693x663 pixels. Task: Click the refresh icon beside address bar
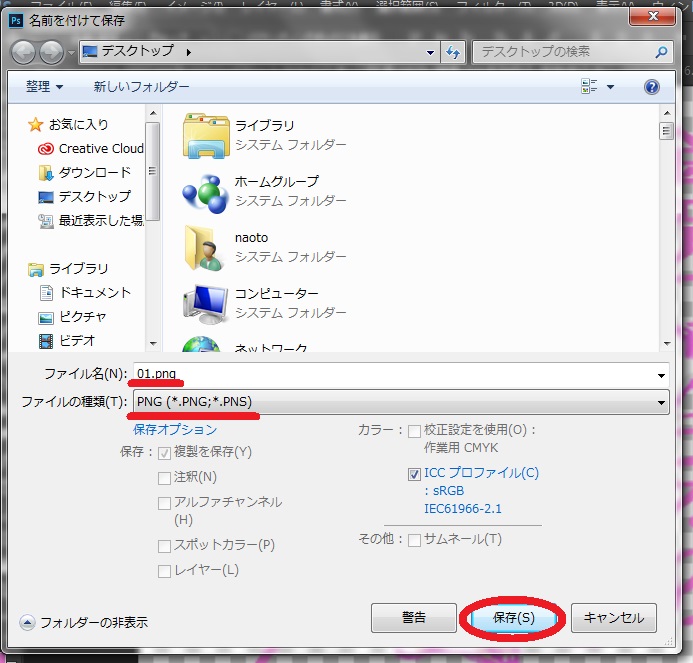453,53
